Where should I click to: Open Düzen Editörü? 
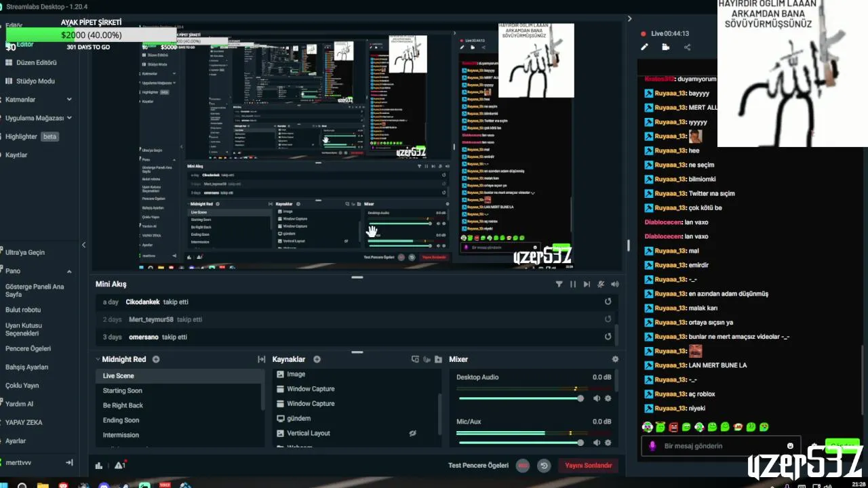pyautogui.click(x=36, y=62)
